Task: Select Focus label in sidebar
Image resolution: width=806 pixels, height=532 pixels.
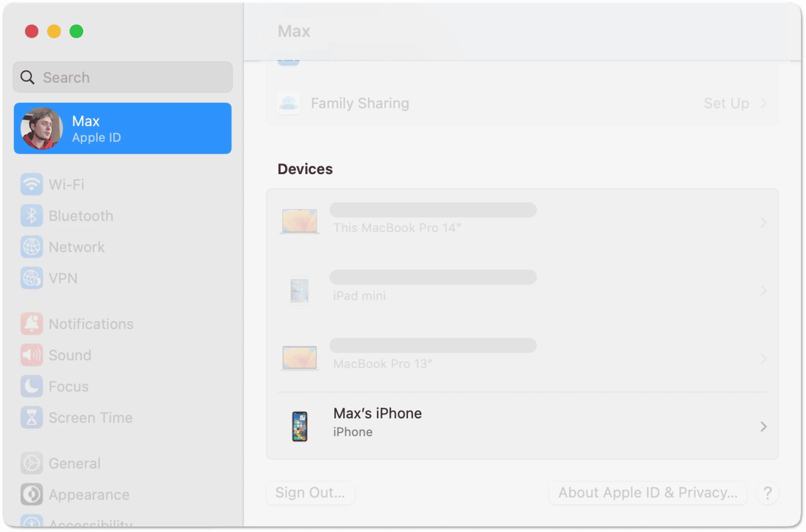Action: pos(68,386)
